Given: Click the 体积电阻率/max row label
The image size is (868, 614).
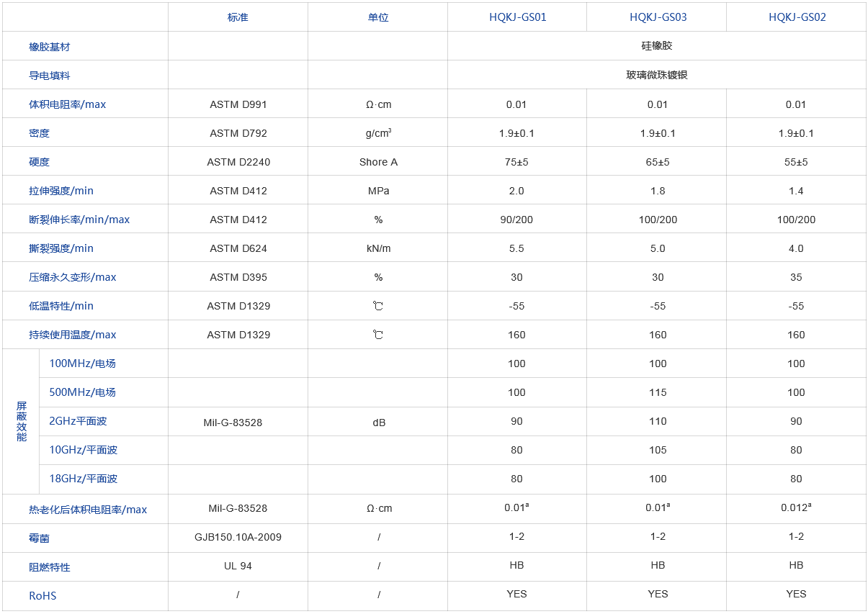Looking at the screenshot, I should pos(67,104).
